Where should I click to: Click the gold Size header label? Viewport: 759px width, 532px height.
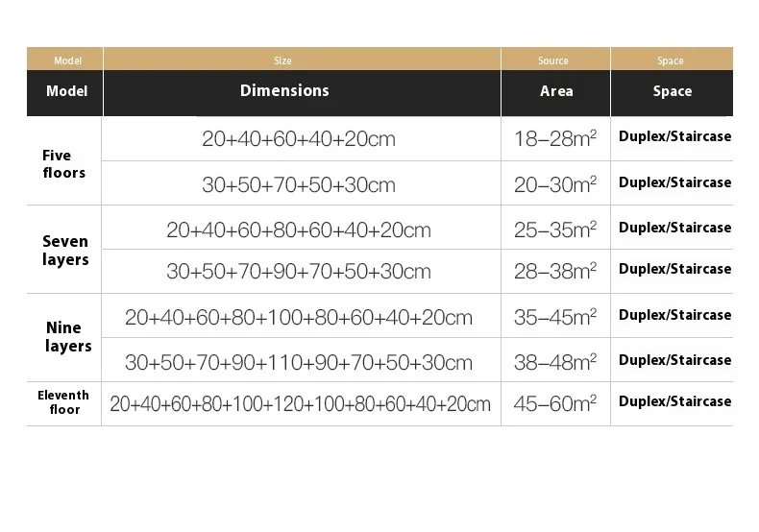click(x=282, y=60)
